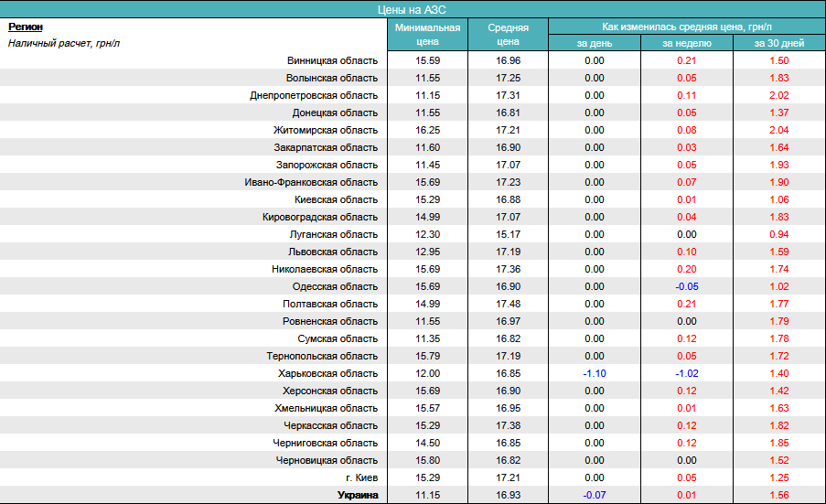Click the 'Регион' column header
The width and height of the screenshot is (826, 504).
(25, 27)
